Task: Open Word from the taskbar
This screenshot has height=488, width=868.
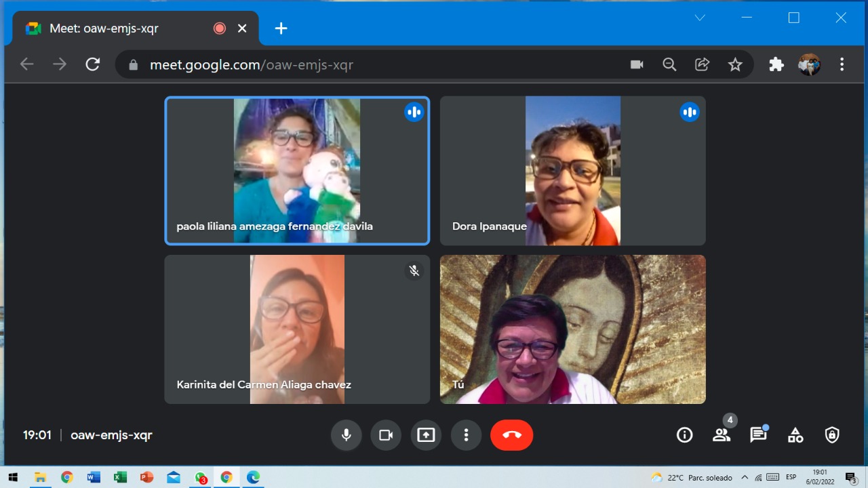Action: 94,477
